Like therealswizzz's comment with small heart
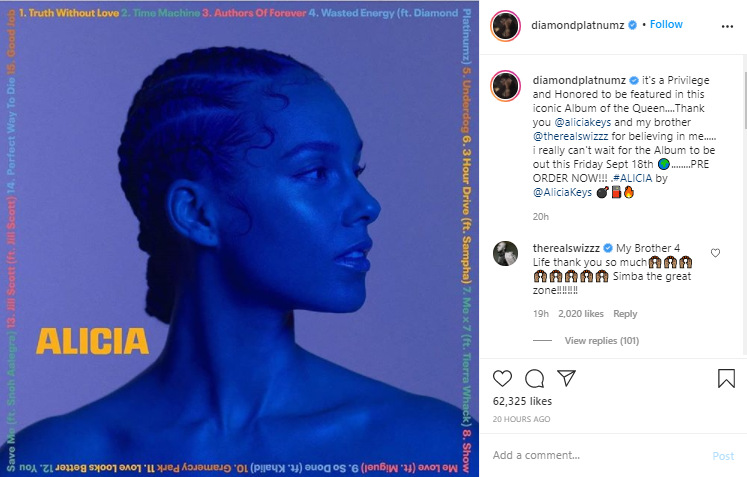 coord(715,253)
